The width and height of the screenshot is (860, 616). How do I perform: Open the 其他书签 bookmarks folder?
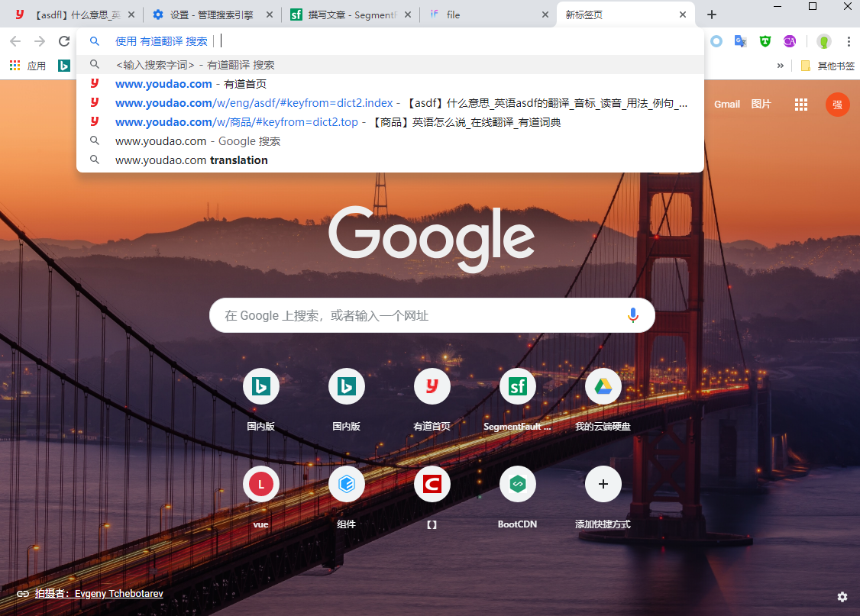(827, 66)
